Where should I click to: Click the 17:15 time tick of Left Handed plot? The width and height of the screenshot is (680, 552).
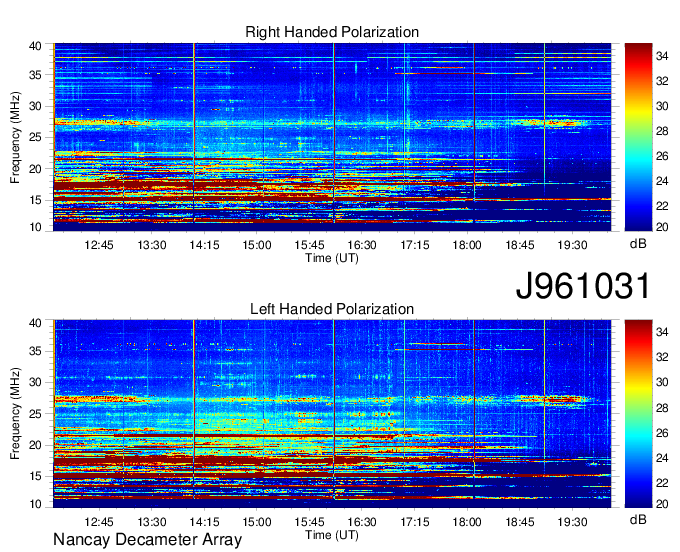tap(415, 522)
